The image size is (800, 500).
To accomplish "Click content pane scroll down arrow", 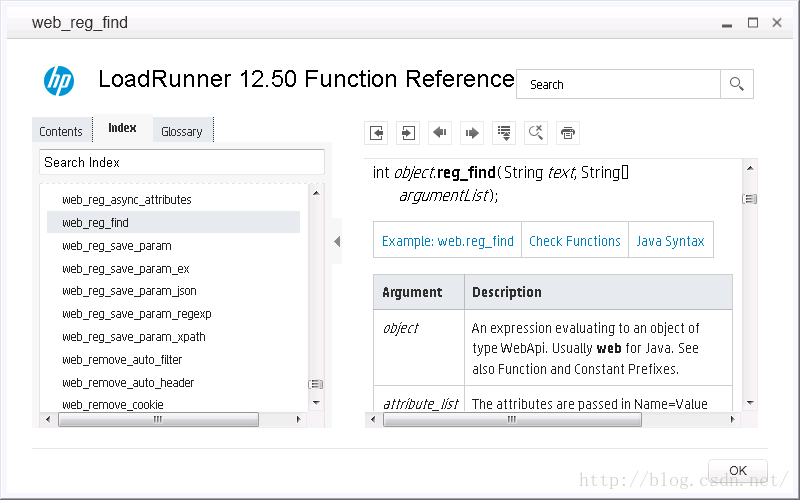I will [x=750, y=403].
